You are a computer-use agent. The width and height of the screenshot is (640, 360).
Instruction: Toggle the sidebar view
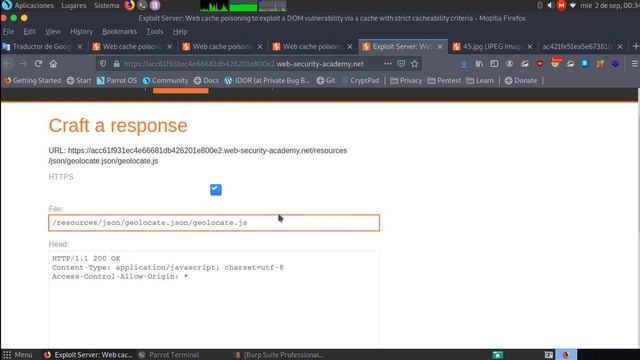point(494,64)
